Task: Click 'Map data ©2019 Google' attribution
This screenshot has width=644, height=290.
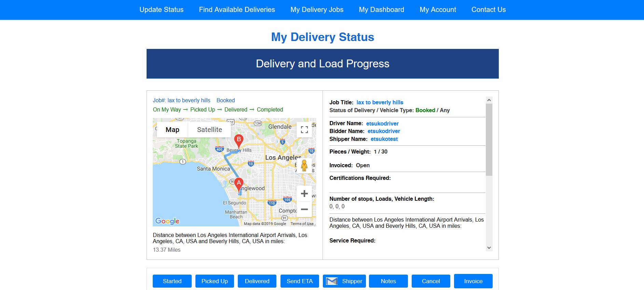Action: 265,224
